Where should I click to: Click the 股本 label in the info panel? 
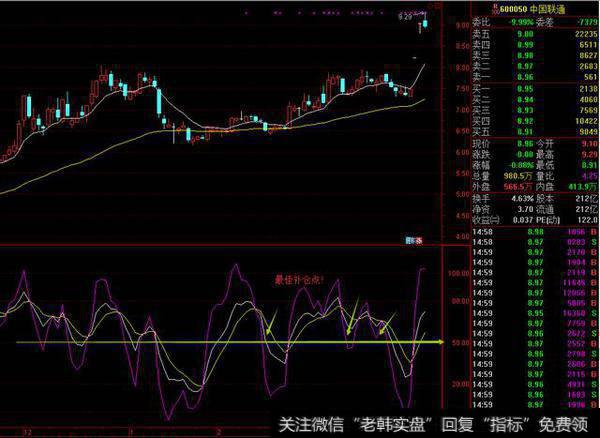click(545, 199)
